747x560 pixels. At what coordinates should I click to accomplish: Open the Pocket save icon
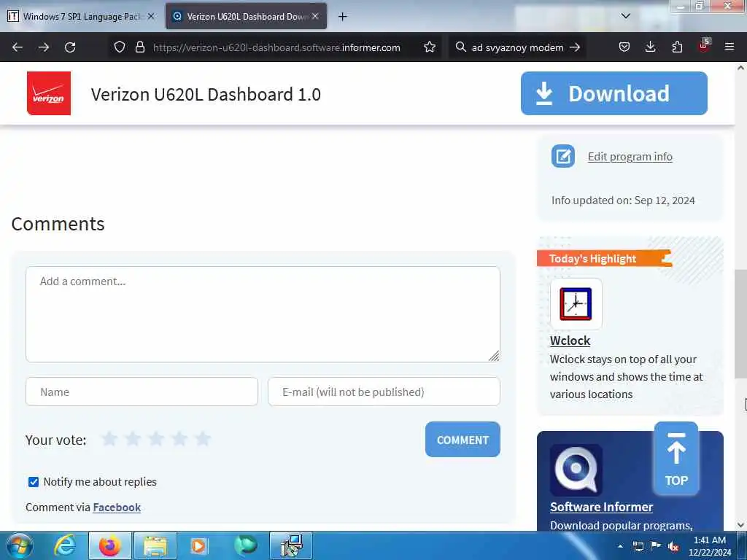pos(624,47)
